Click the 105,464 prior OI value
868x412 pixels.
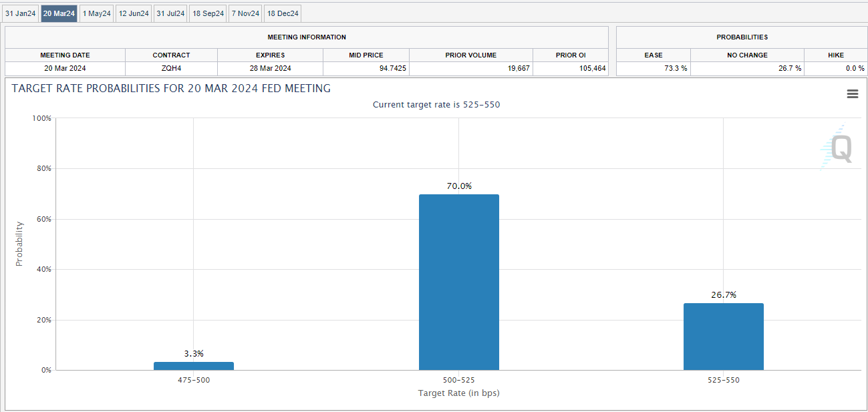coord(571,68)
